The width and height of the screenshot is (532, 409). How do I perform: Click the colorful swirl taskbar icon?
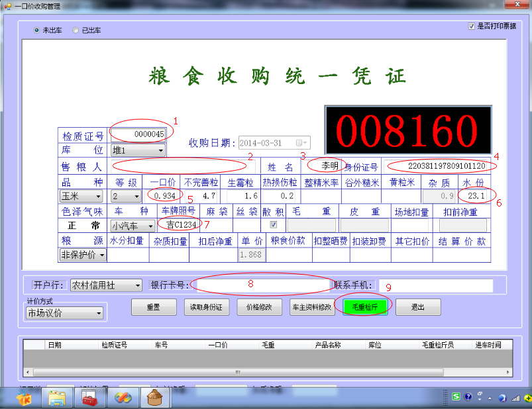click(x=123, y=398)
